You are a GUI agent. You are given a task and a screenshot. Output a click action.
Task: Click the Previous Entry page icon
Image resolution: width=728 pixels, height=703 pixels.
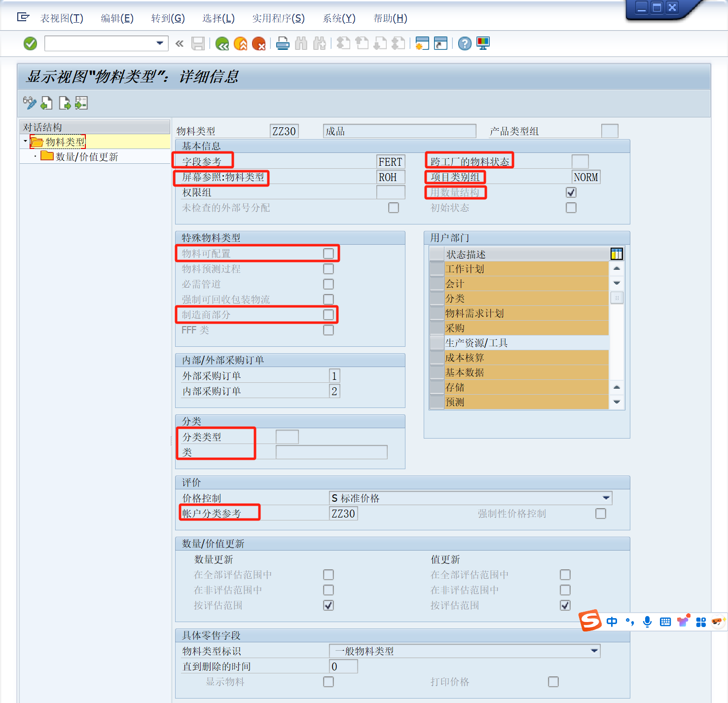(46, 103)
